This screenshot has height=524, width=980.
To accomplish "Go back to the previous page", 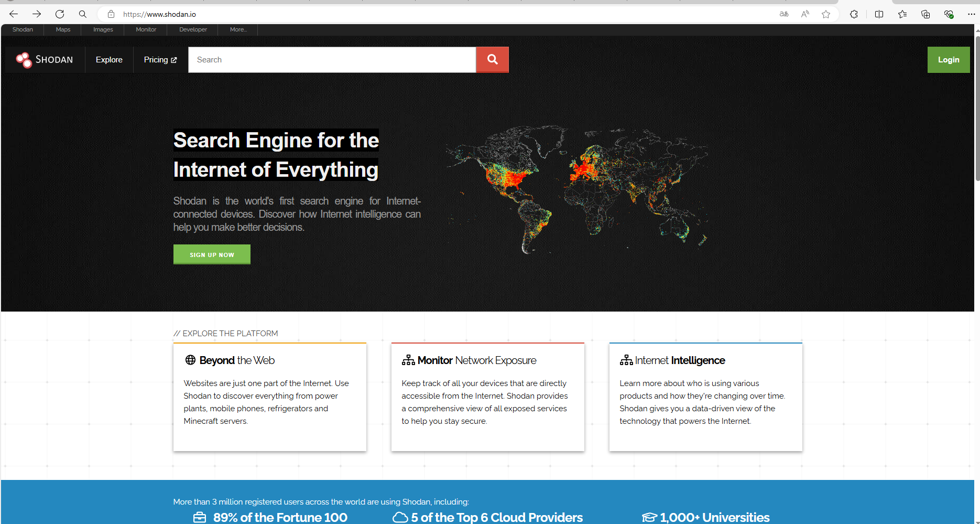I will [x=14, y=14].
